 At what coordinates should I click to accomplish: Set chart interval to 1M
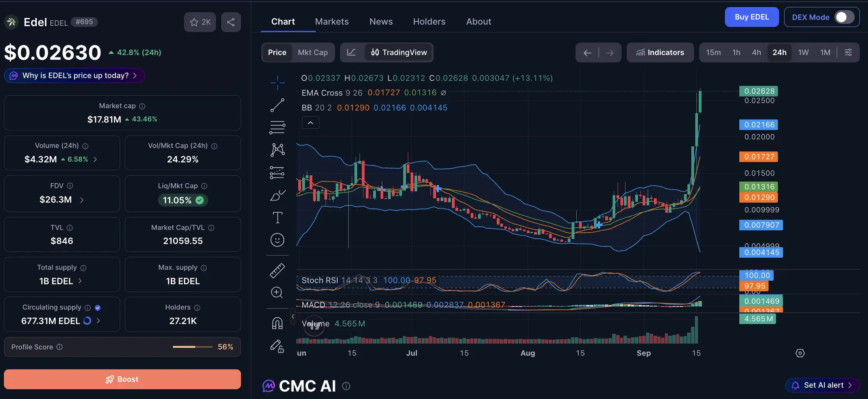825,52
